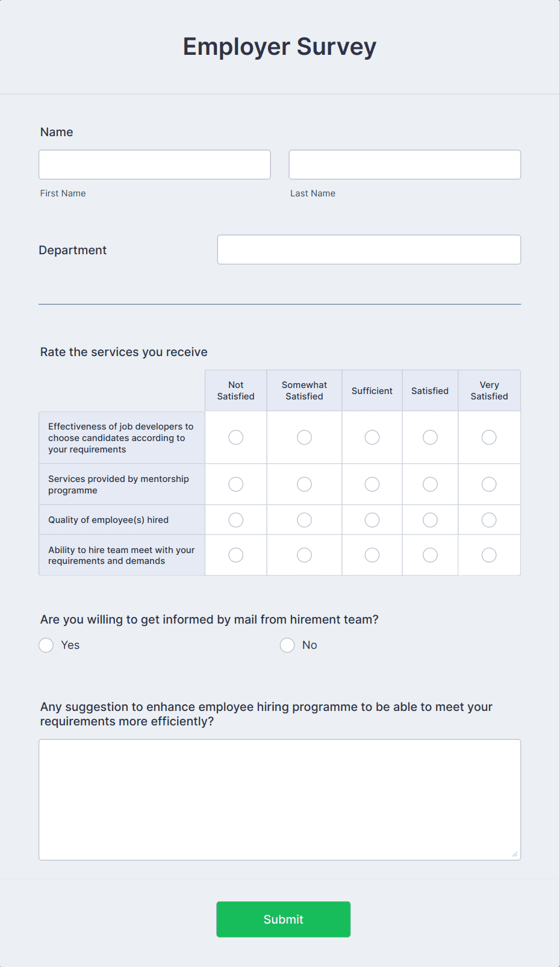Click the First Name input field
The image size is (560, 967).
click(154, 164)
